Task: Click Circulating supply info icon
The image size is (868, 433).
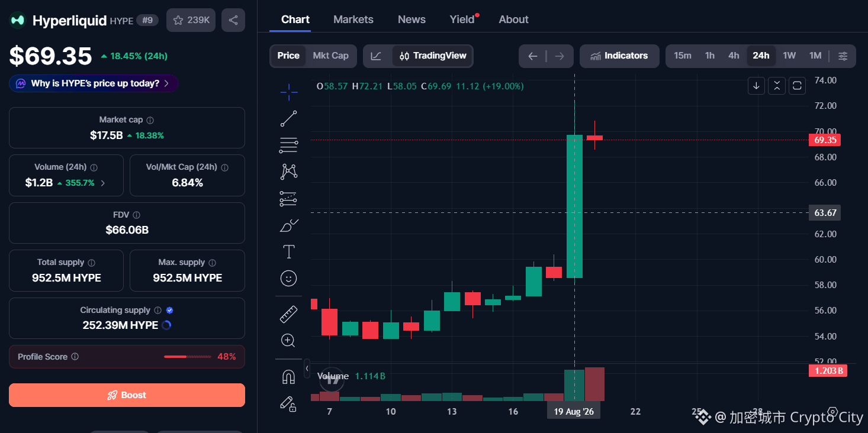Action: coord(157,310)
